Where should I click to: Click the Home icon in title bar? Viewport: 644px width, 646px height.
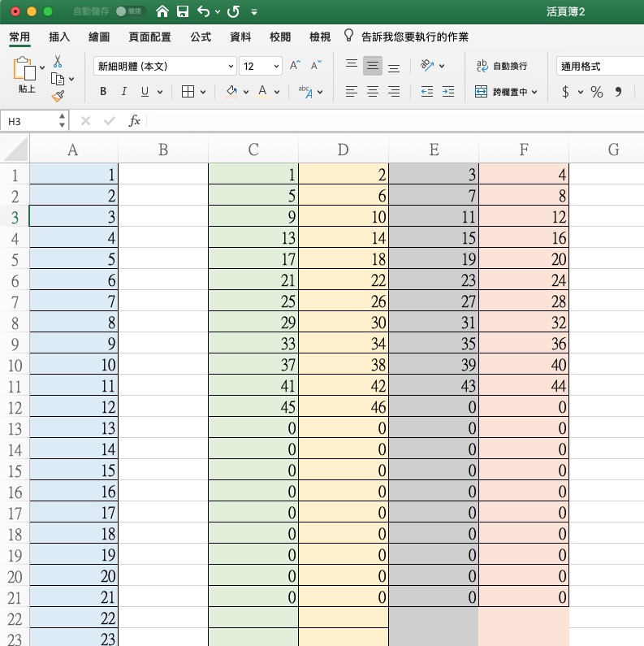tap(163, 11)
